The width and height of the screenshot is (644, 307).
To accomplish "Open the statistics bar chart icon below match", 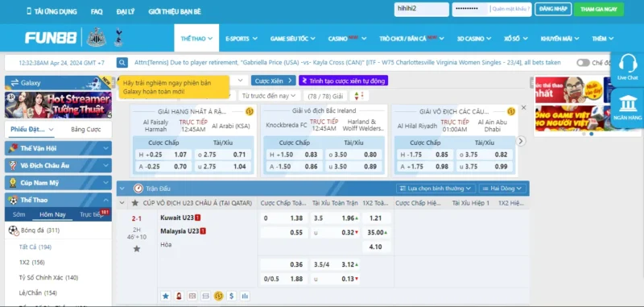I will [x=246, y=296].
